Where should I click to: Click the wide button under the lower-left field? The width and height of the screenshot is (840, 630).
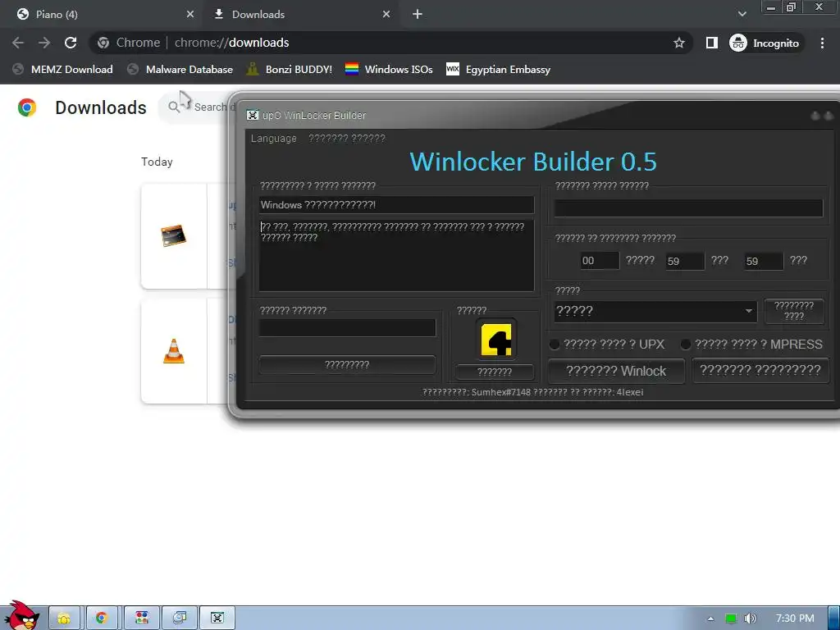coord(347,365)
